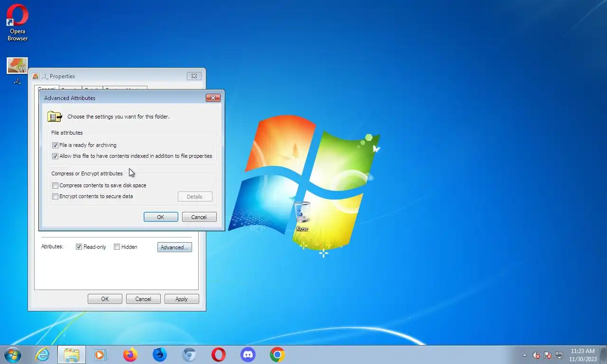
Task: Click the 'File attributes' group label
Action: tap(67, 133)
